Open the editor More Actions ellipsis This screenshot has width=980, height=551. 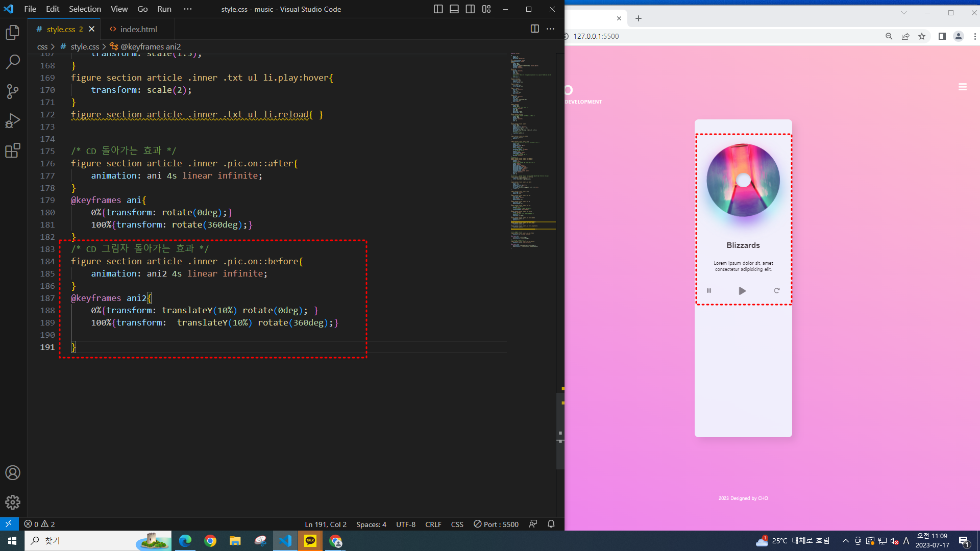pos(550,29)
